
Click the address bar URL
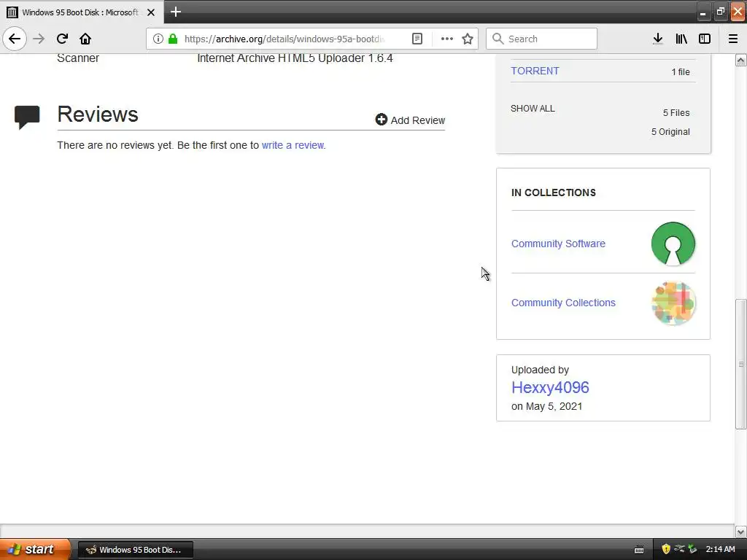click(285, 39)
